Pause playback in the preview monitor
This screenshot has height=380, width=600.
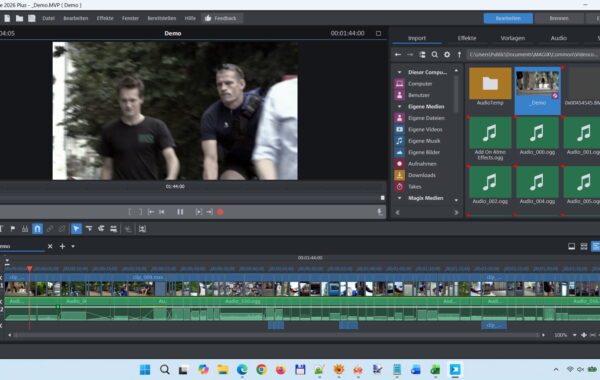(x=180, y=212)
